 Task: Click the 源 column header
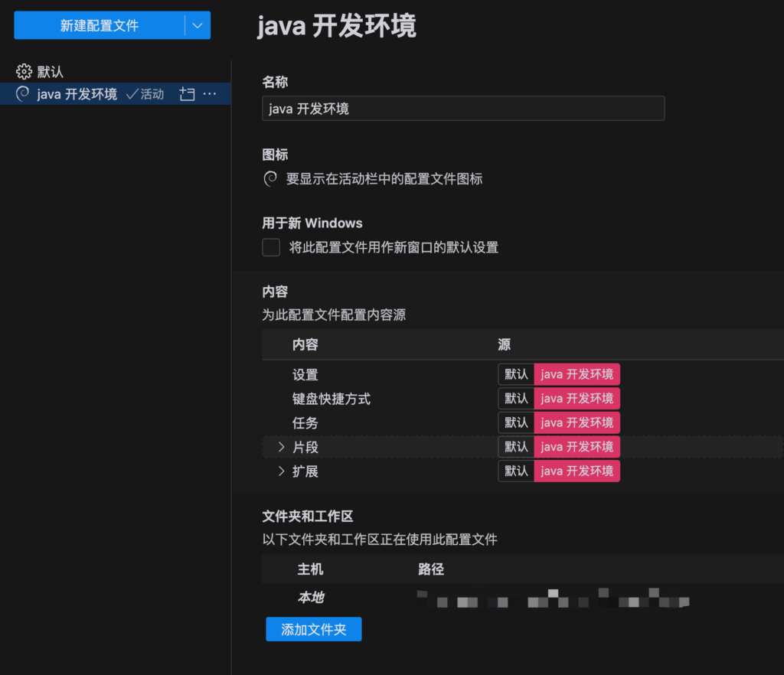pos(504,344)
